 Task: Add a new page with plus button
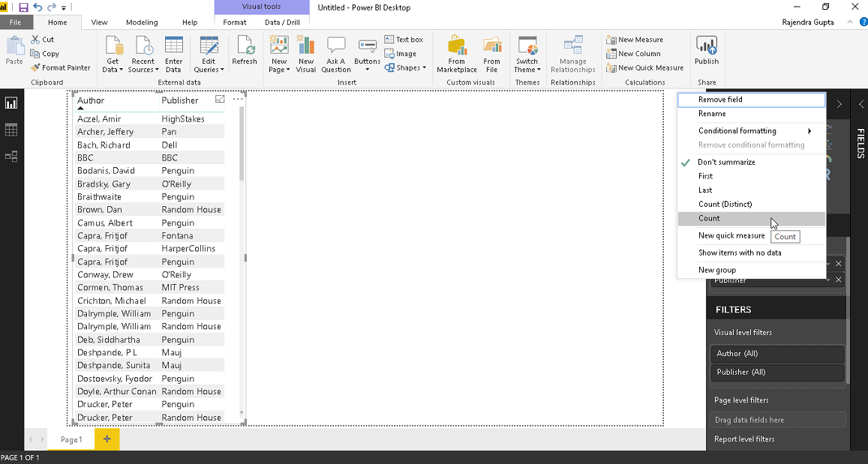pyautogui.click(x=107, y=440)
